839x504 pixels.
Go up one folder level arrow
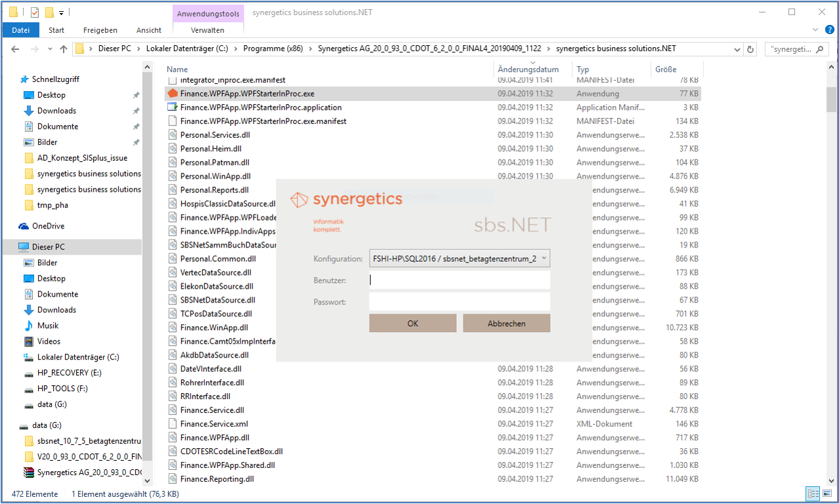click(64, 49)
